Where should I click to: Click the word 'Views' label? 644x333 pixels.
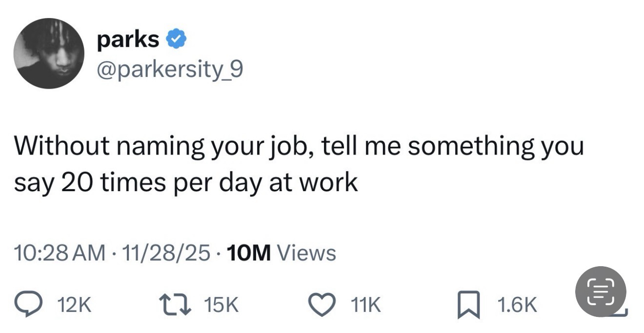(306, 253)
